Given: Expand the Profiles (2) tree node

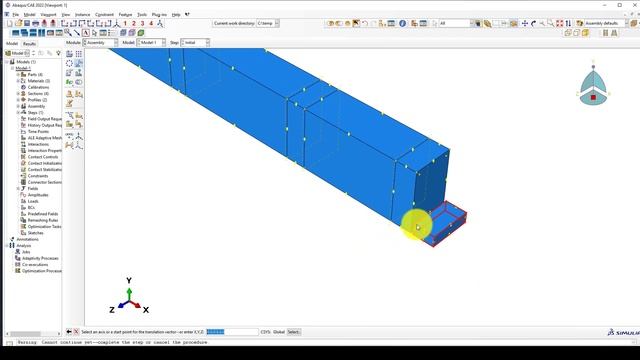Looking at the screenshot, I should point(18,100).
